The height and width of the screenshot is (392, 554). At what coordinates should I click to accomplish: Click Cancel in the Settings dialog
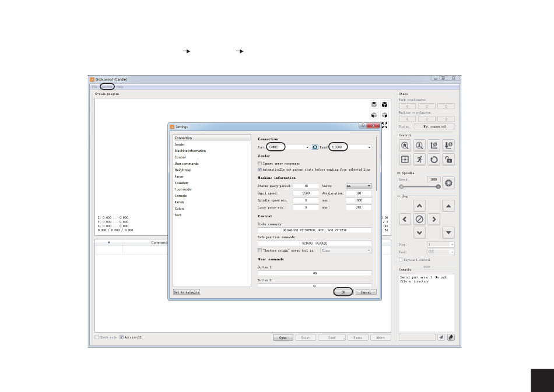coord(366,292)
